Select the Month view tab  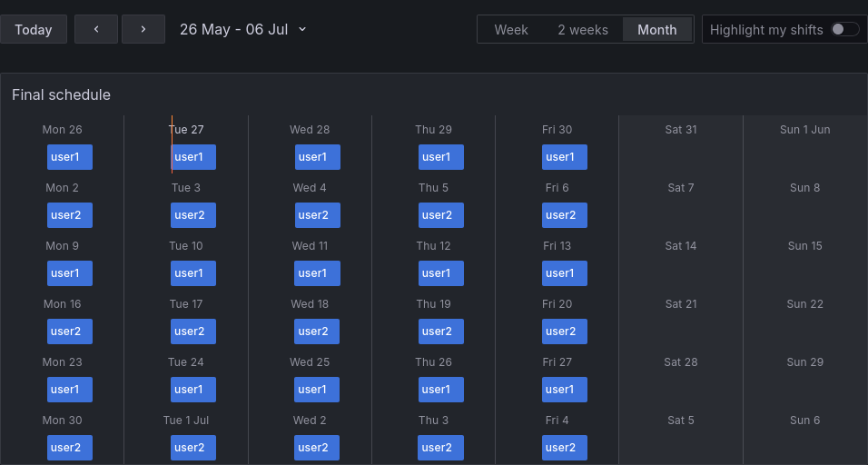pyautogui.click(x=657, y=29)
